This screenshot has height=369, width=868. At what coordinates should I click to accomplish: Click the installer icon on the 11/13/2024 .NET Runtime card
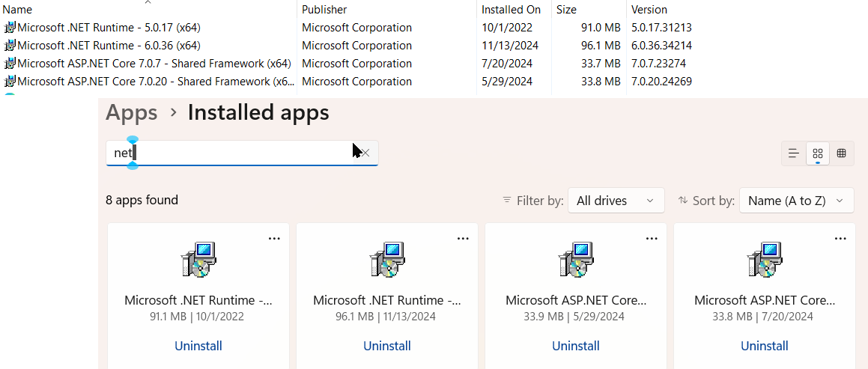(x=387, y=260)
